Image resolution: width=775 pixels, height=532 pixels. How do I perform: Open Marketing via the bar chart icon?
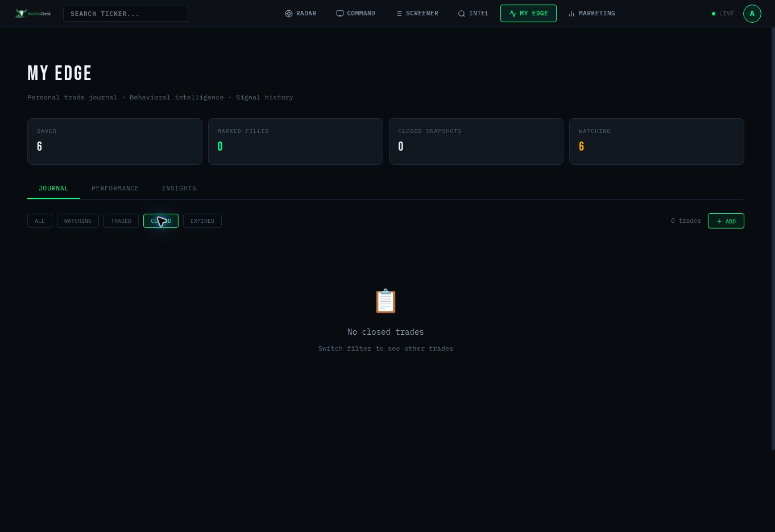click(x=571, y=14)
